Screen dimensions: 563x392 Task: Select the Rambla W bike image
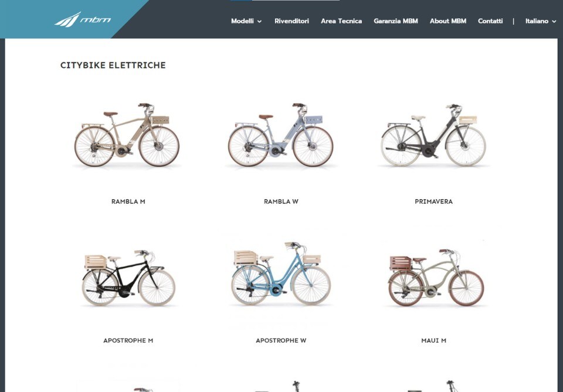coord(281,135)
